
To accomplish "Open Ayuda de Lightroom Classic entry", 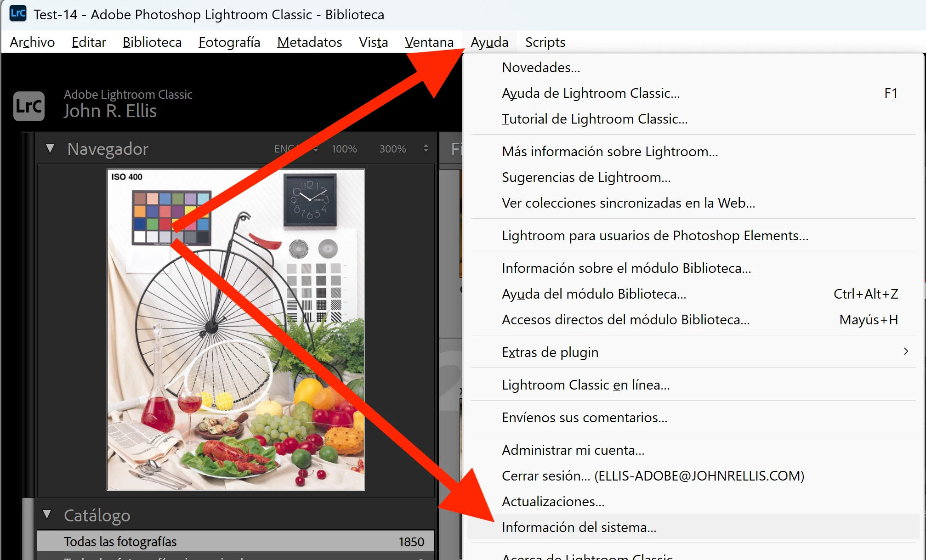I will [x=591, y=93].
